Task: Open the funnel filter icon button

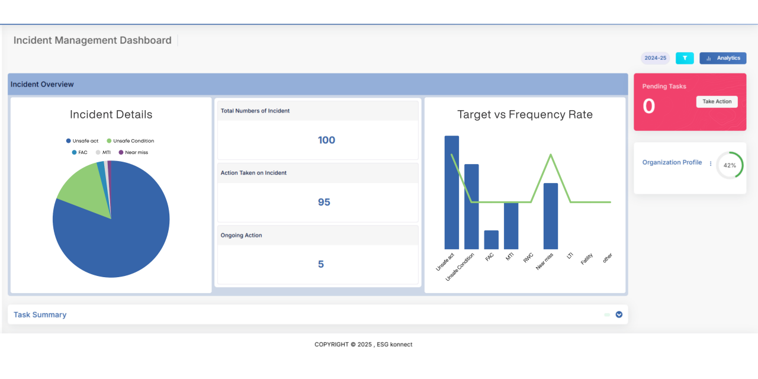Action: pyautogui.click(x=685, y=58)
